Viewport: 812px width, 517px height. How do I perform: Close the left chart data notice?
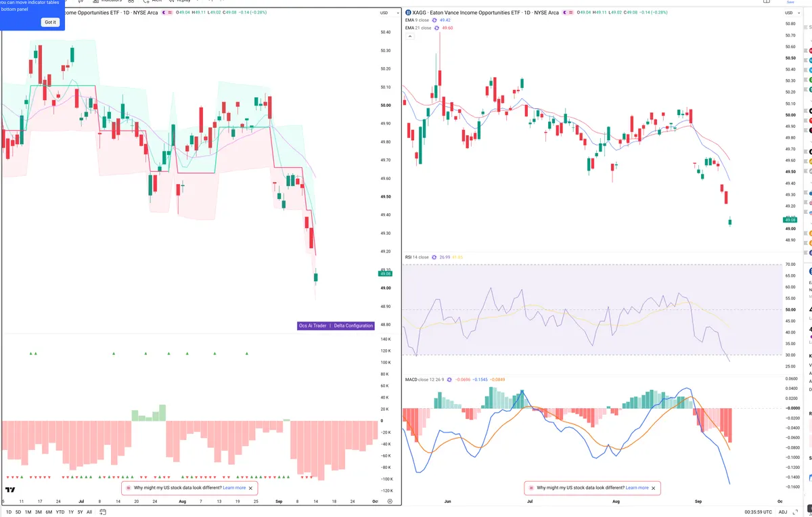[251, 487]
